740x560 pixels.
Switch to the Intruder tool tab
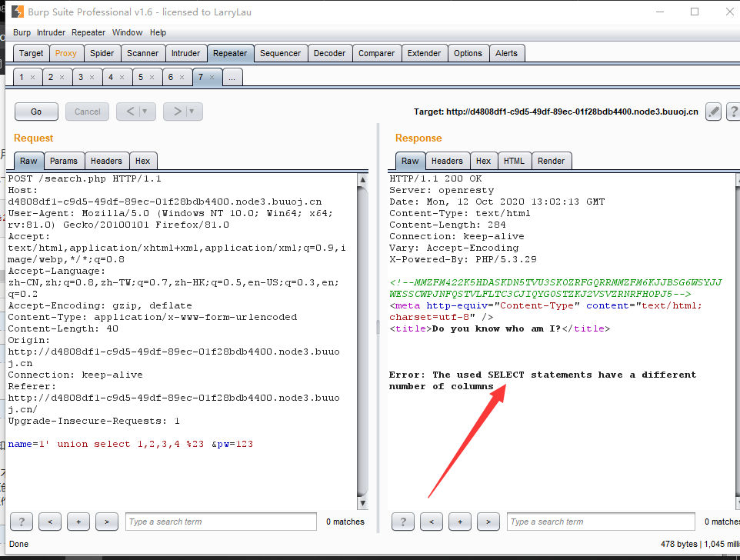click(185, 53)
